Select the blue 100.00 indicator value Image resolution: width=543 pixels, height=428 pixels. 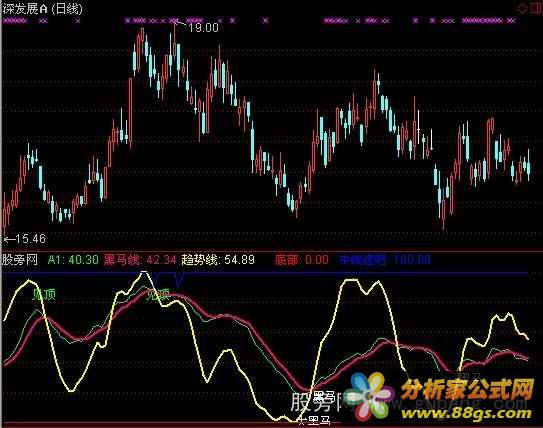coord(412,259)
